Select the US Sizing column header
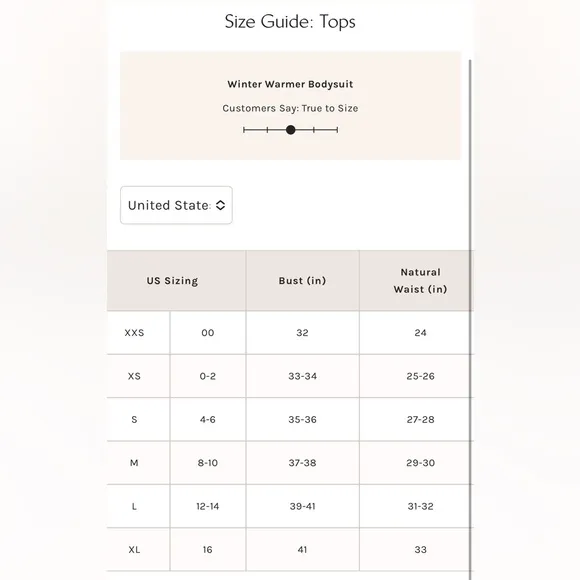 [x=172, y=281]
